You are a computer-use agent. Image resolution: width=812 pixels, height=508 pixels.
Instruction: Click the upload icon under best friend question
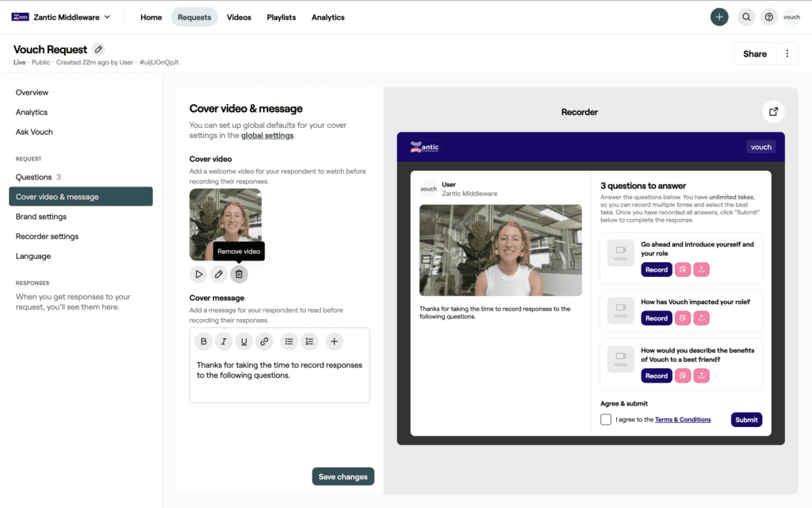pyautogui.click(x=702, y=375)
